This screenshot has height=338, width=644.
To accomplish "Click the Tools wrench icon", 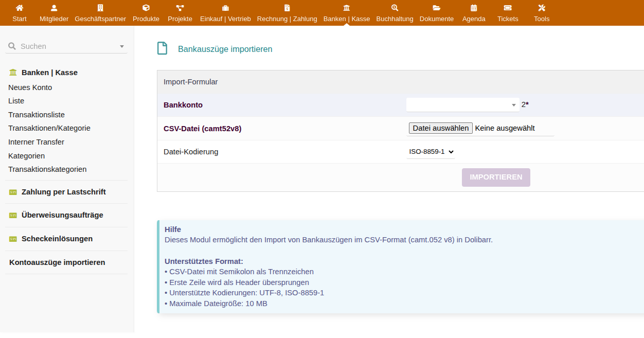I will click(542, 8).
